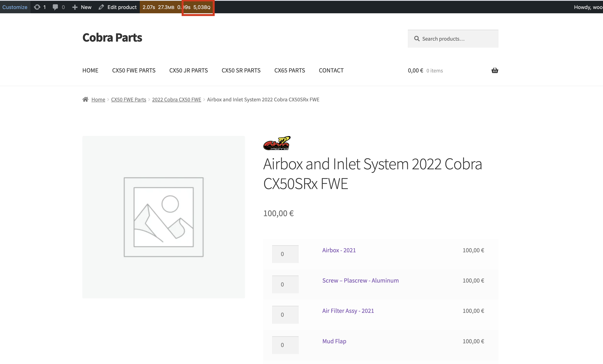
Task: Open the Mud Flap product link
Action: click(334, 341)
